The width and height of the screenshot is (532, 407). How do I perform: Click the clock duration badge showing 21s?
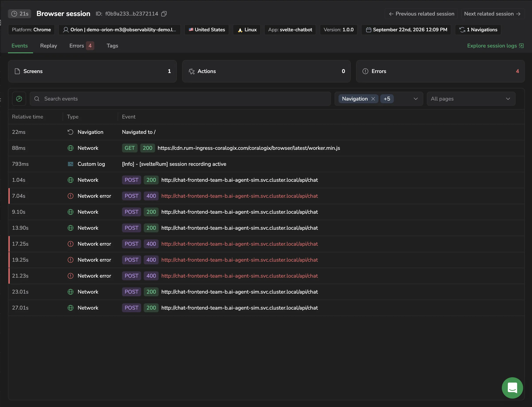(x=20, y=14)
